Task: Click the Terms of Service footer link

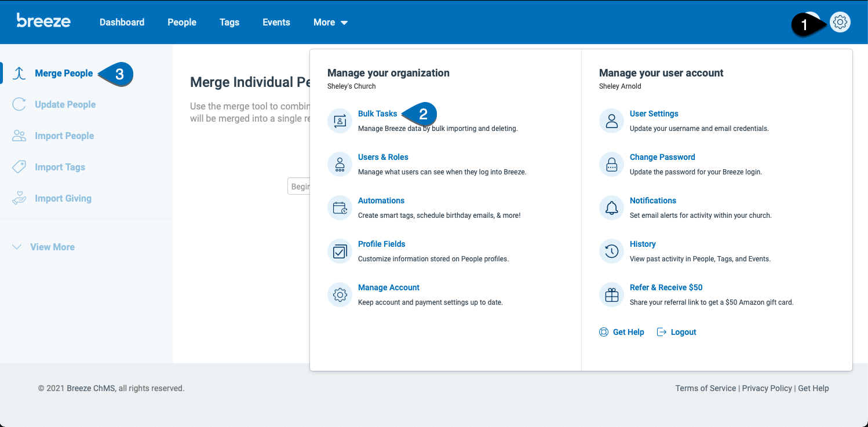Action: click(x=706, y=388)
